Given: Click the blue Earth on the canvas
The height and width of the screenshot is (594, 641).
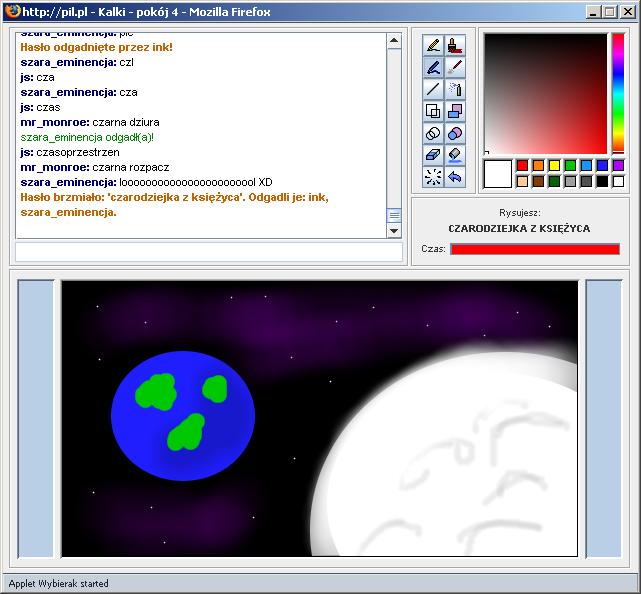Looking at the screenshot, I should 183,416.
